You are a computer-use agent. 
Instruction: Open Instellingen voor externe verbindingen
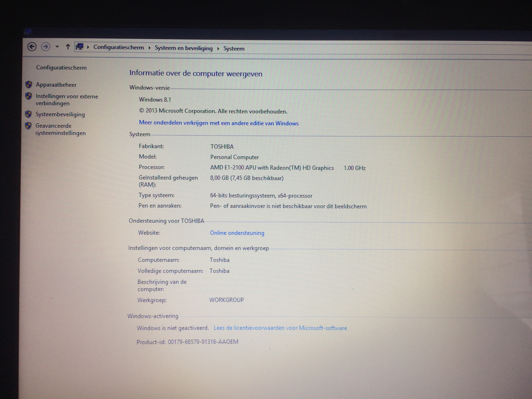click(x=67, y=100)
